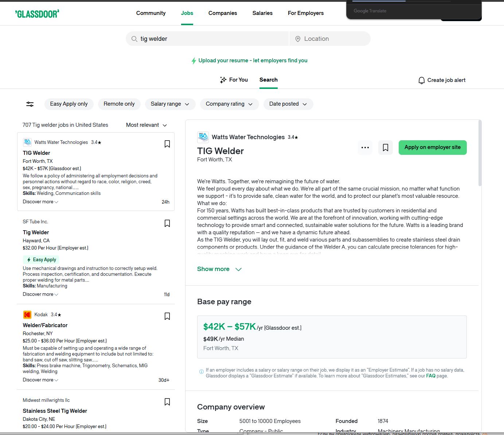Click the Location input field
The height and width of the screenshot is (435, 504).
(x=330, y=39)
